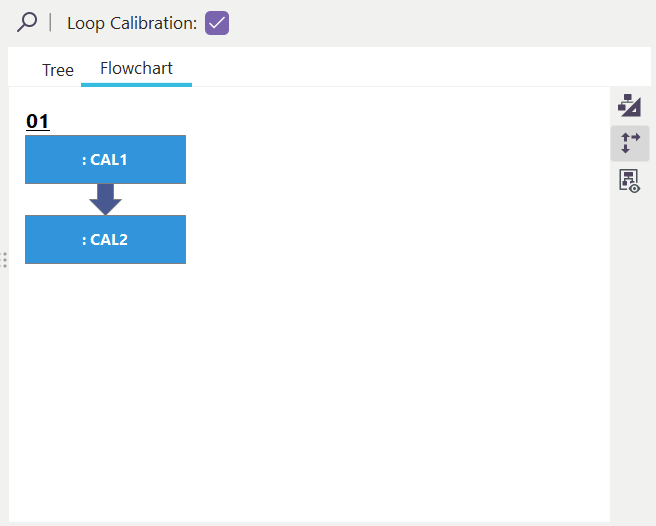
Task: Click empty flowchart canvas area
Action: point(350,380)
